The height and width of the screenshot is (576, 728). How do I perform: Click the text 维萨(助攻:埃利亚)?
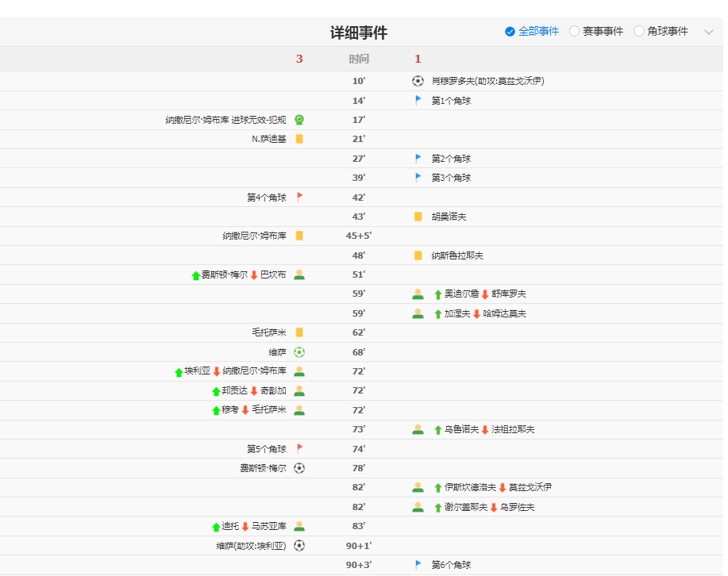(251, 546)
